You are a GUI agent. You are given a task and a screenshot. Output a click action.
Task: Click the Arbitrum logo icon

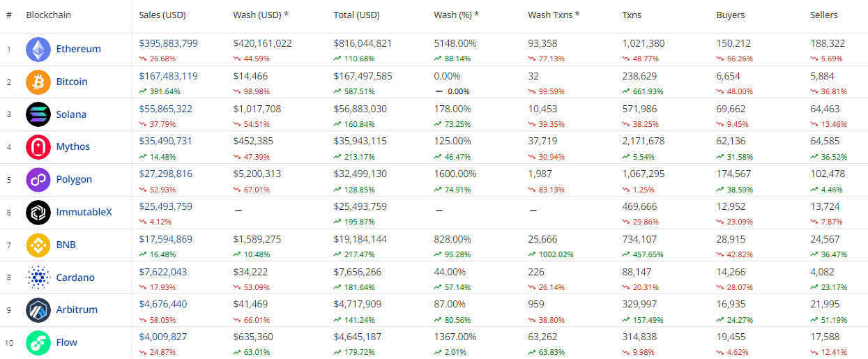click(38, 310)
